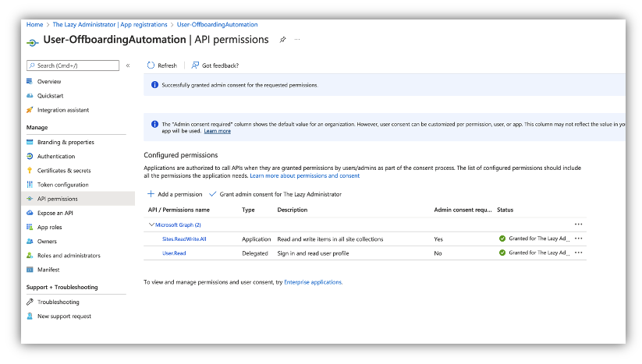Open The Lazy Administrator App registrations breadcrumb
642x364 pixels.
point(110,24)
